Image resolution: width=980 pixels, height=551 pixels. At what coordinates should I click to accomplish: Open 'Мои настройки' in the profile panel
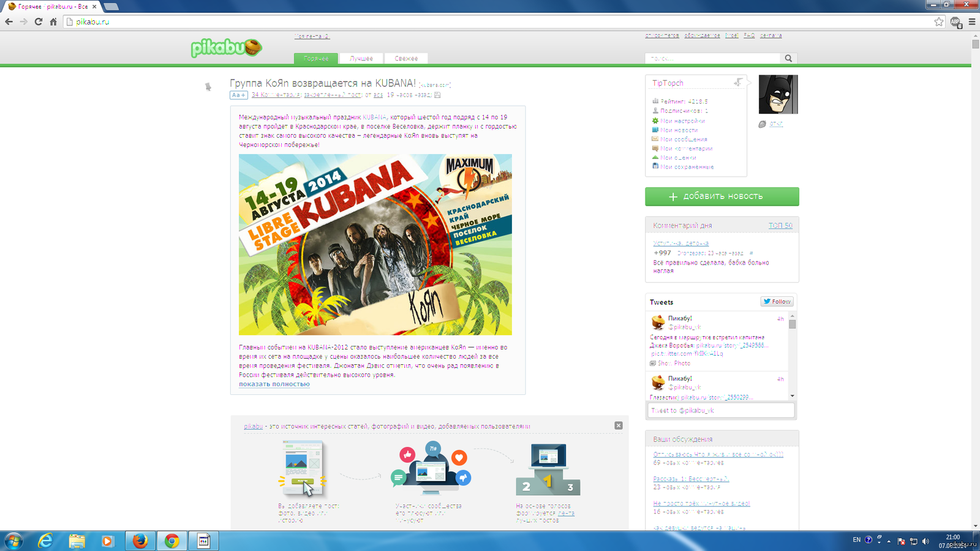point(682,121)
